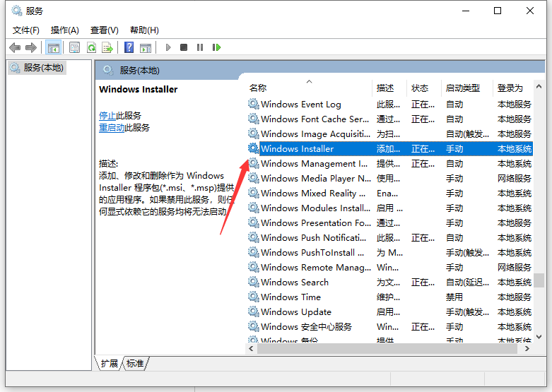
Task: Toggle the show/hide action pane icon
Action: (146, 48)
